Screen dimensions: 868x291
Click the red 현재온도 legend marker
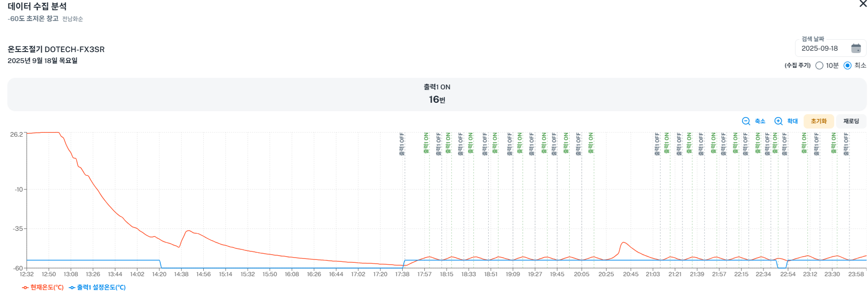tap(25, 287)
